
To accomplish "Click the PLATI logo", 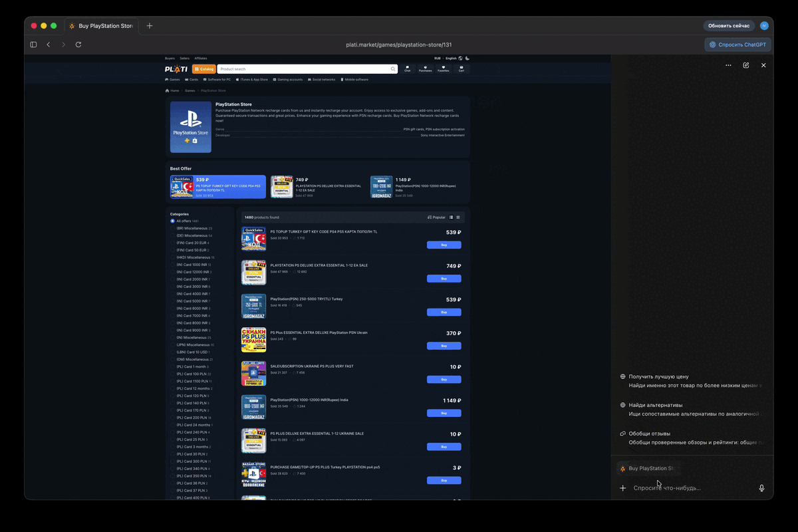I will tap(176, 68).
